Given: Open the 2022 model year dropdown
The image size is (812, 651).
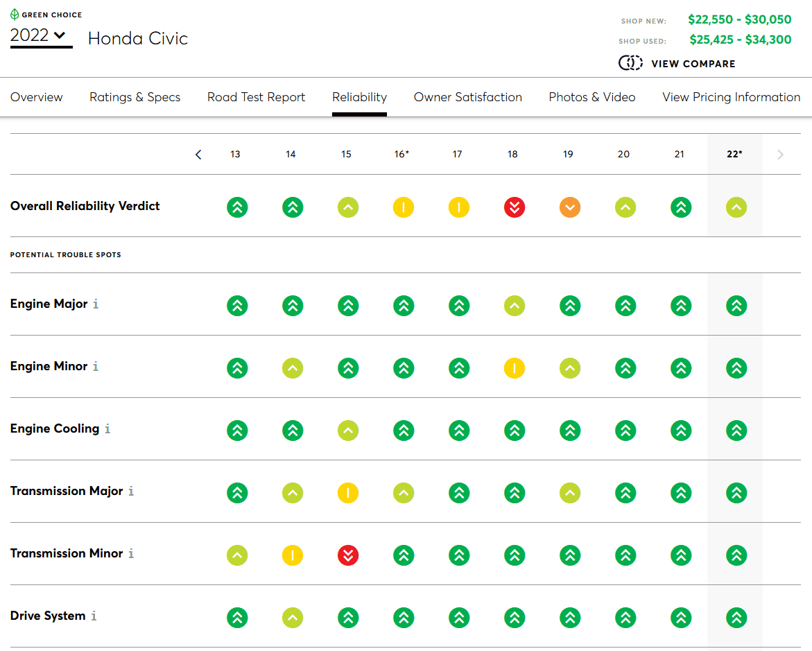Looking at the screenshot, I should (41, 36).
